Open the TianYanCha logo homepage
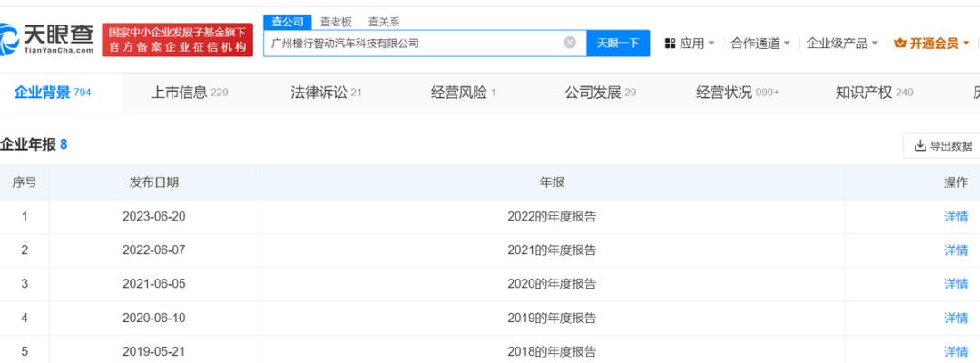Viewport: 980px width, 363px height. point(47,39)
